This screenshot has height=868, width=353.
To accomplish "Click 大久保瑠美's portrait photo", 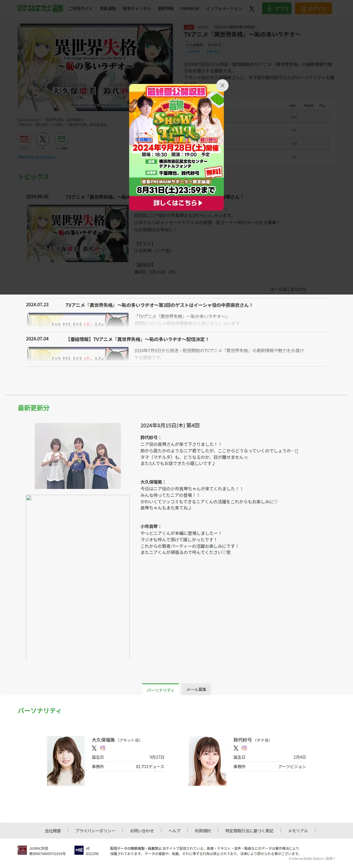I will [66, 760].
